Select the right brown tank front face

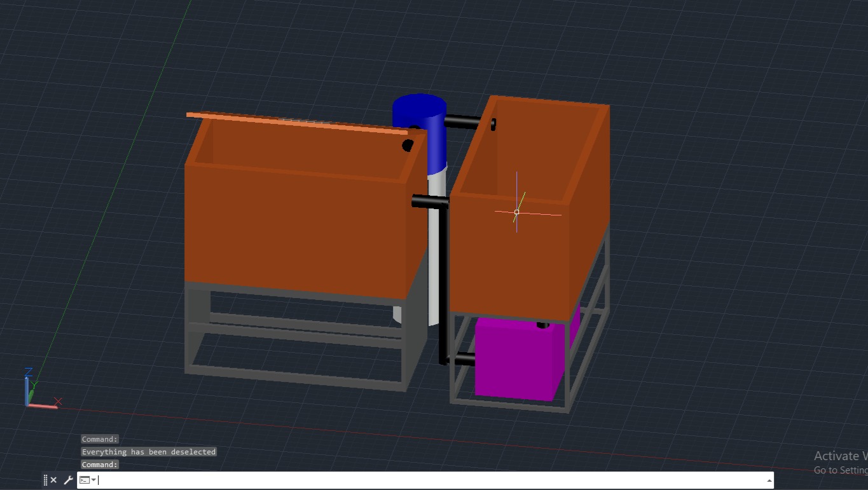tap(509, 261)
